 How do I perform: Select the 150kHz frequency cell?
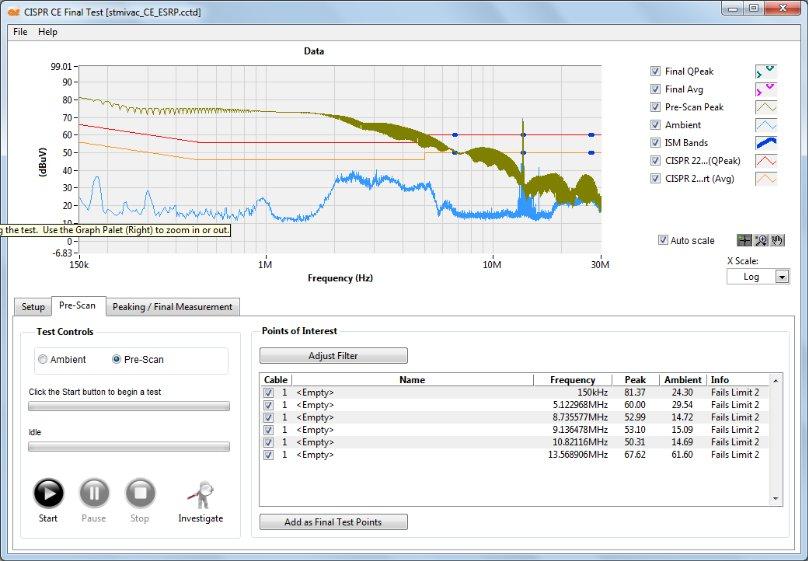pos(592,393)
